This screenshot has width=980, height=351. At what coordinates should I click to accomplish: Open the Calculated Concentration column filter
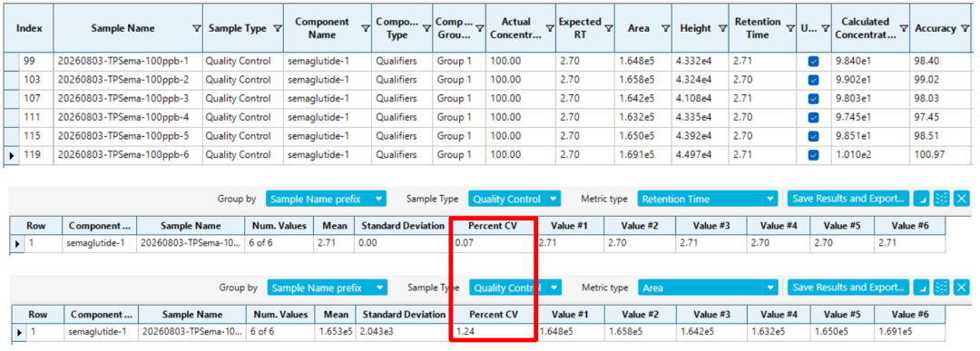click(903, 29)
